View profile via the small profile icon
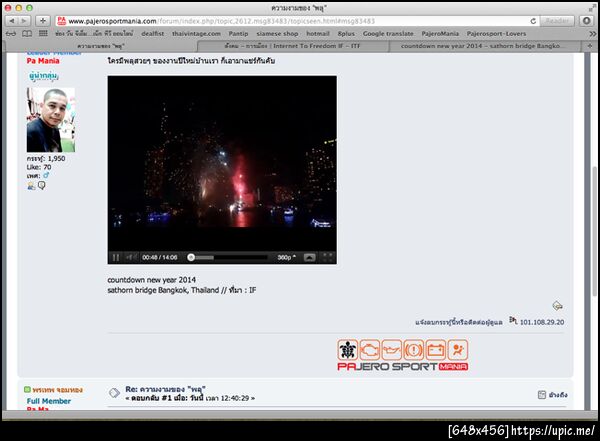Viewport: 600px width, 441px height. pos(31,186)
